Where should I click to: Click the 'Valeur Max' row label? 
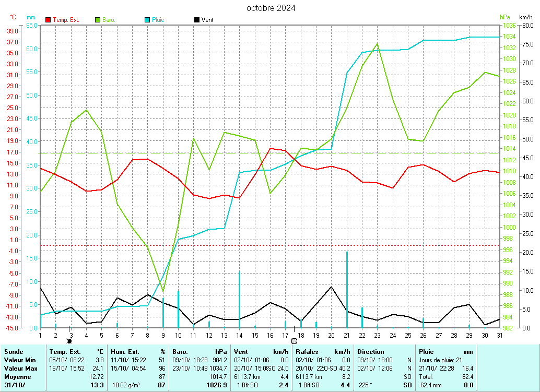click(20, 368)
